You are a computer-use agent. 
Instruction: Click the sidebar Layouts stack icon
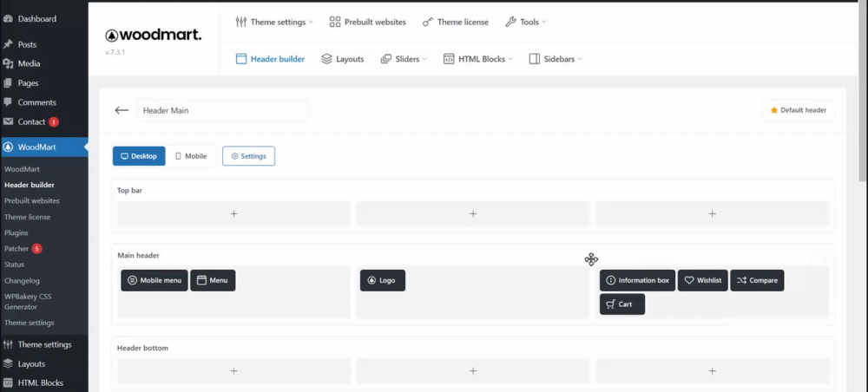coord(8,363)
